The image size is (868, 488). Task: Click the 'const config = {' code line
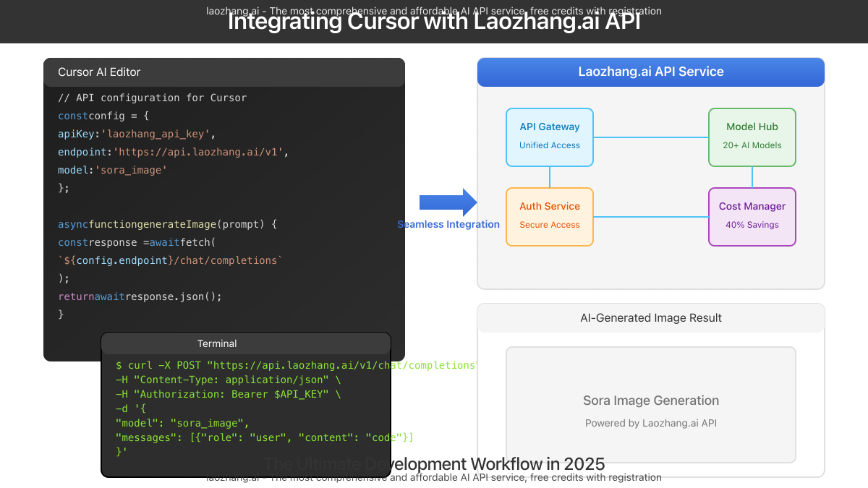pos(103,116)
